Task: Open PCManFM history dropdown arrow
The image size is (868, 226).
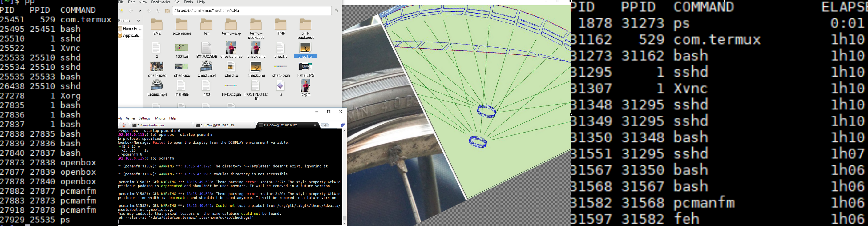Action: [x=139, y=11]
